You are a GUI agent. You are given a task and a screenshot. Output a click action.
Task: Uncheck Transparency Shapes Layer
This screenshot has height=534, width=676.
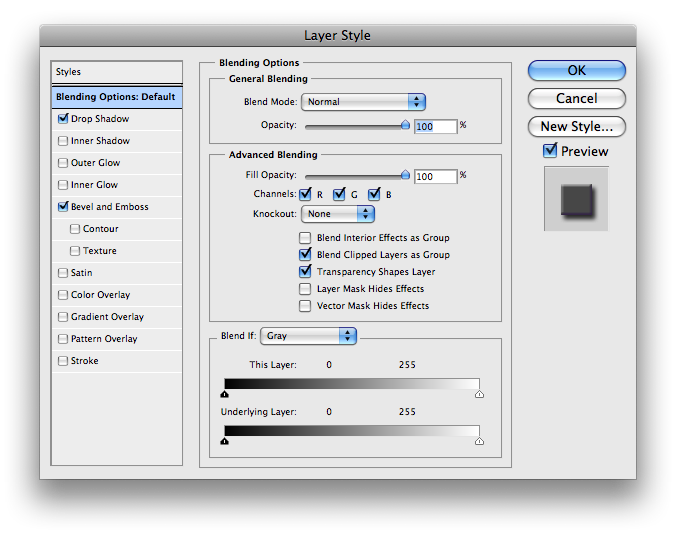305,271
